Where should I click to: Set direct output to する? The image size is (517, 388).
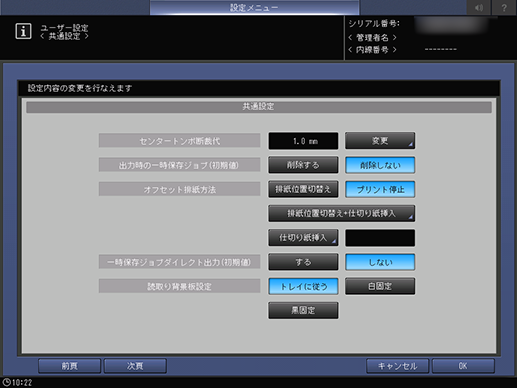pos(303,262)
